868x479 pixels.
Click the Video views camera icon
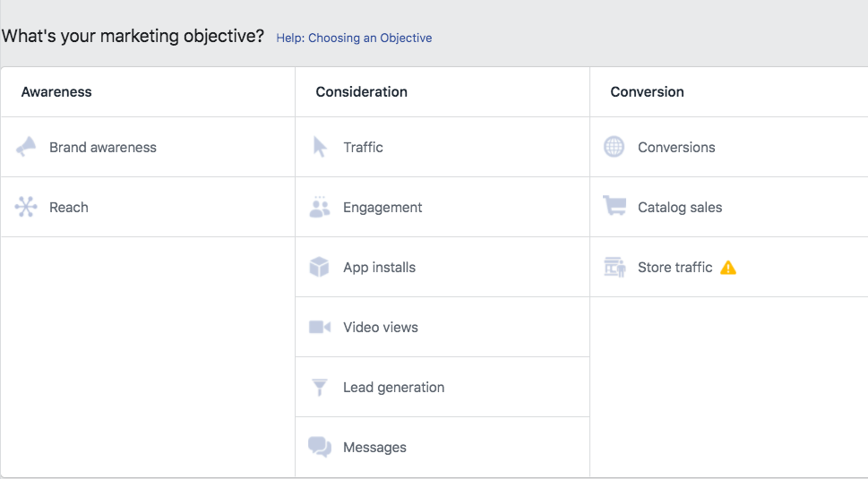pyautogui.click(x=320, y=327)
